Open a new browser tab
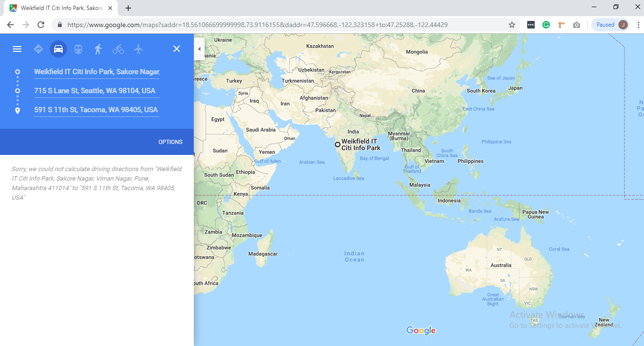 pyautogui.click(x=128, y=8)
